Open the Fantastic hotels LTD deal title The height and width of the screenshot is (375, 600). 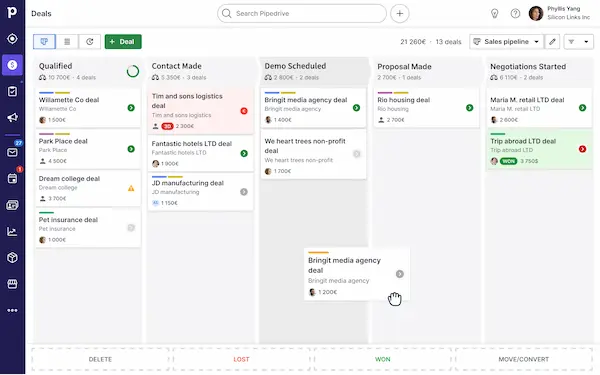click(192, 143)
